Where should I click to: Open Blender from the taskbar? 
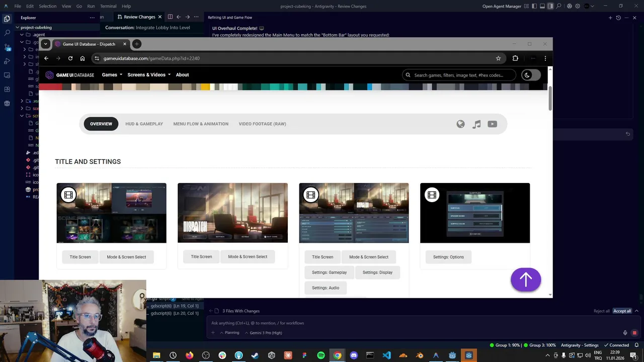[x=420, y=355]
